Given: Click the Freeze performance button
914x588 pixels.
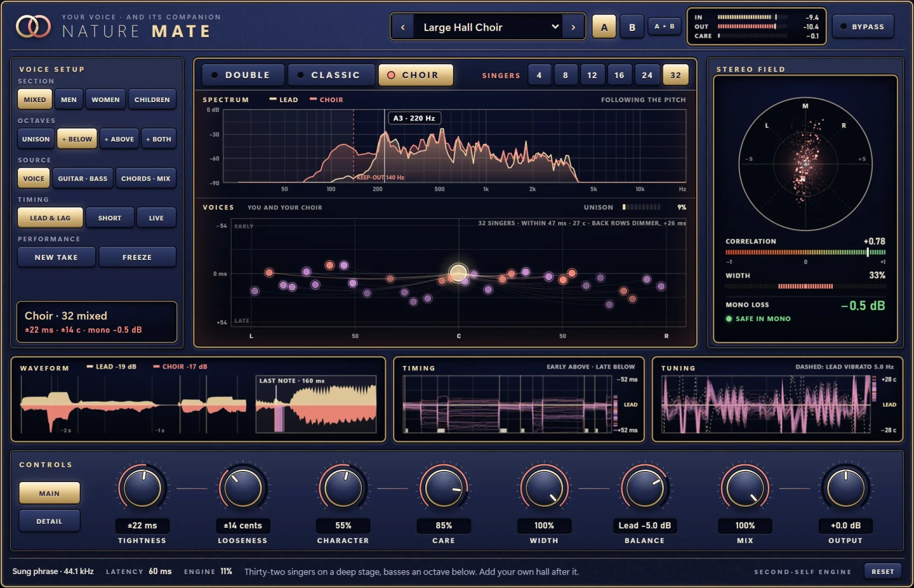Looking at the screenshot, I should tap(137, 257).
